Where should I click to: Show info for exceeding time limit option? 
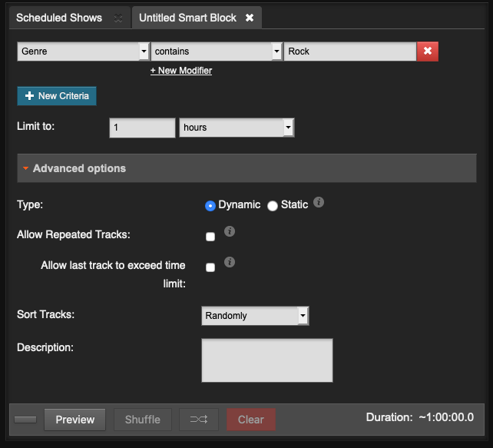[229, 262]
